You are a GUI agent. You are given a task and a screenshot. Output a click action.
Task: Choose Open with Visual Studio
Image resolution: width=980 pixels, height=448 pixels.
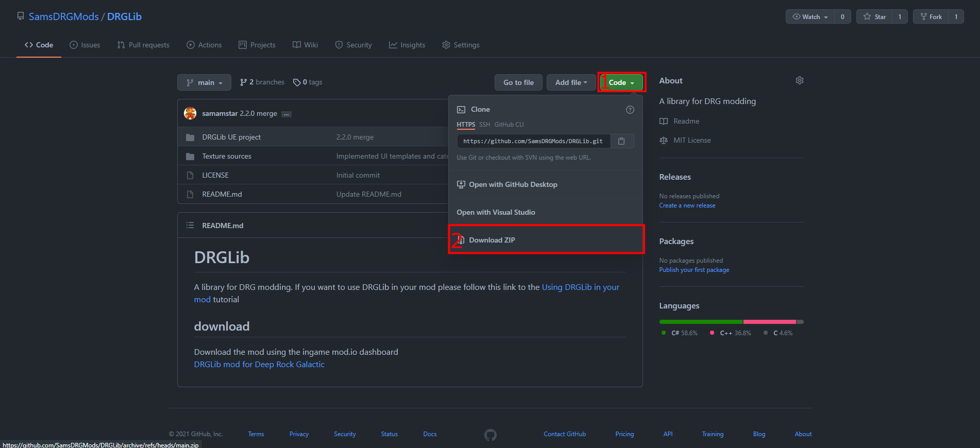point(546,212)
